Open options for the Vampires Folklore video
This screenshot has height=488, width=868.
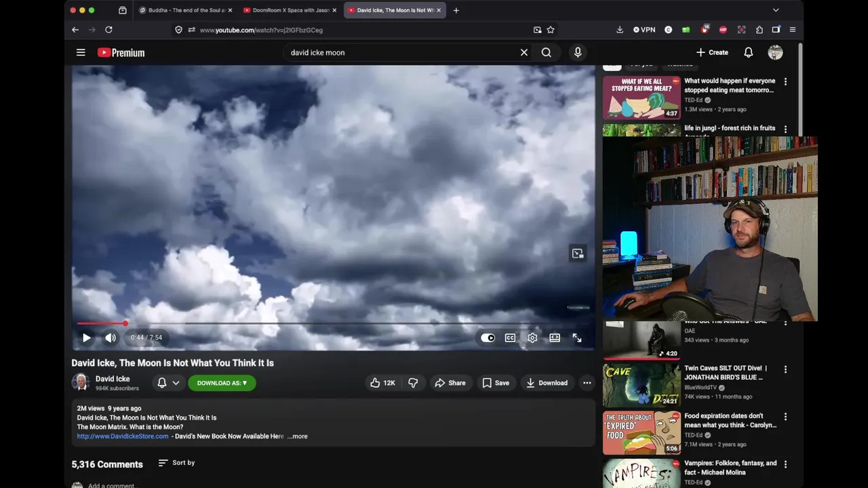[785, 464]
